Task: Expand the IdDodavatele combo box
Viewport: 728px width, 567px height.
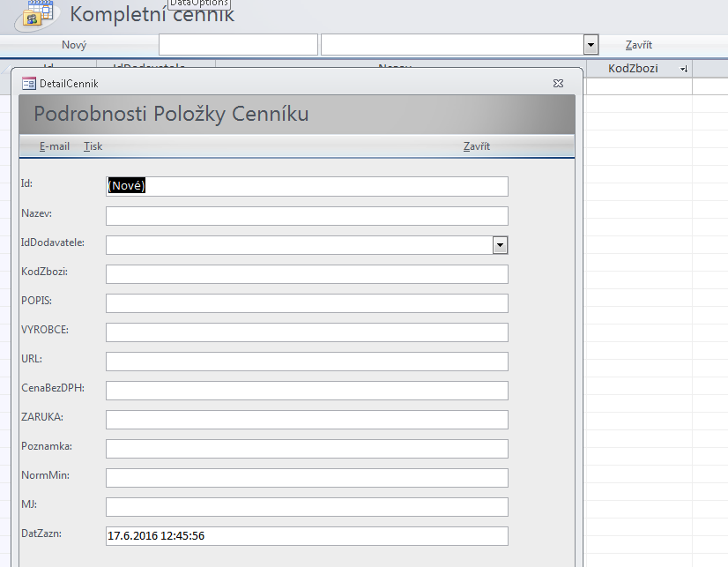Action: click(500, 245)
